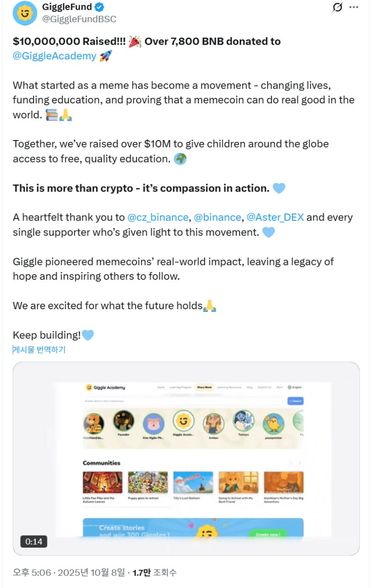Click the green Create now button
Viewport: 373px width, 588px height.
coord(268,534)
